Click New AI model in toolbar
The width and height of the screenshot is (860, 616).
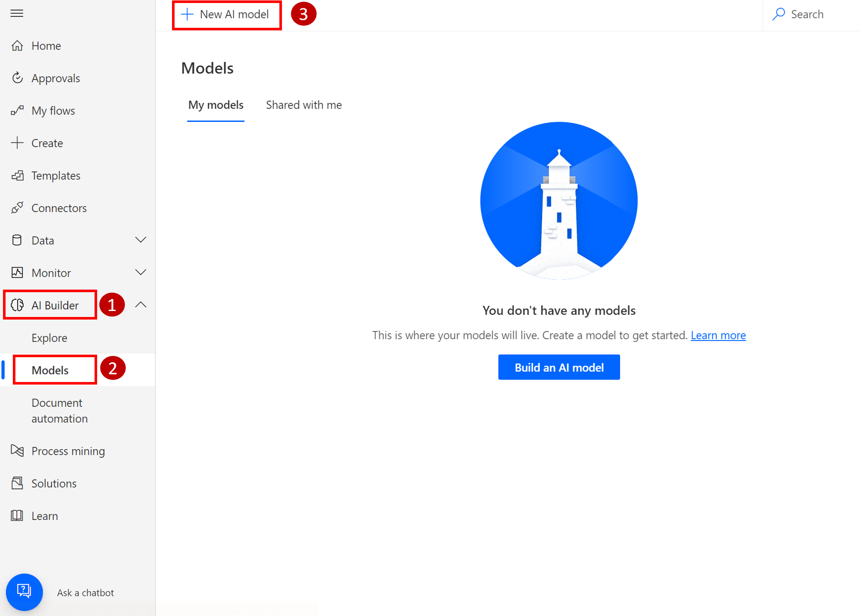tap(226, 15)
